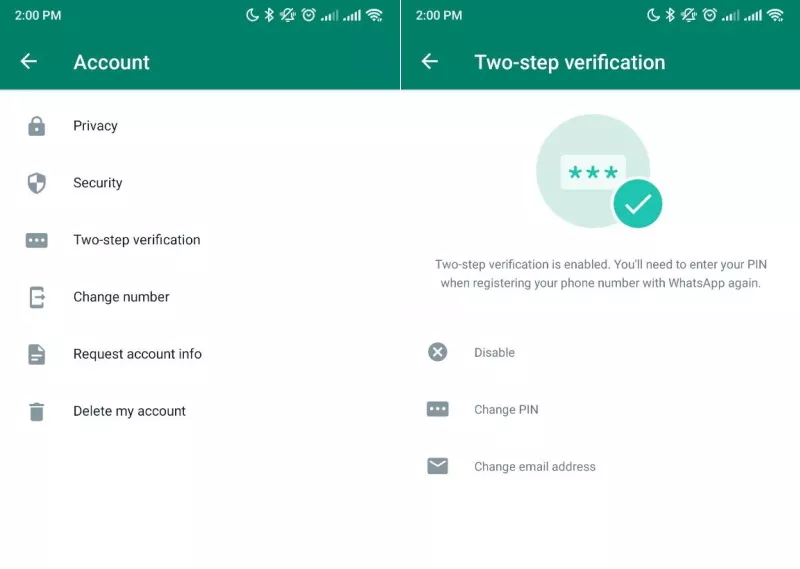Open Security settings
Viewport: 800px width, 569px height.
[98, 183]
